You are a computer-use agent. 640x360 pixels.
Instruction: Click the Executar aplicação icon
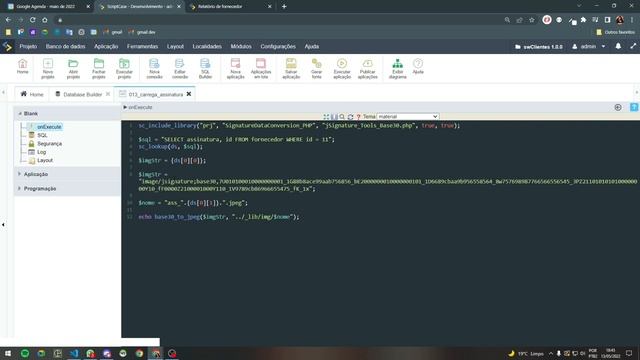click(x=342, y=68)
